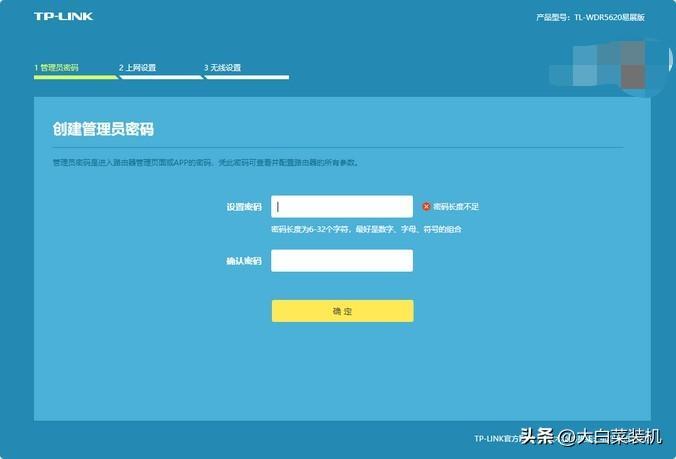676x459 pixels.
Task: Click the red password error icon
Action: pos(426,206)
